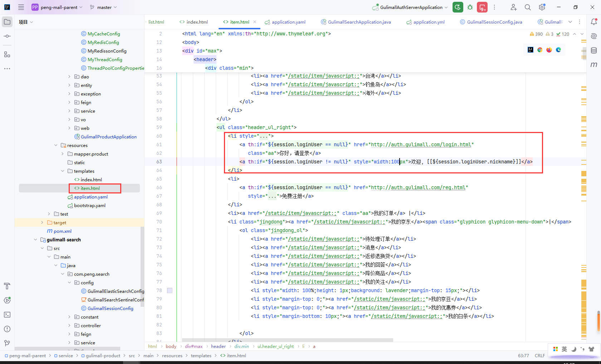601x364 pixels.
Task: Switch to the GulimallSearchApplication.java tab
Action: coord(356,22)
